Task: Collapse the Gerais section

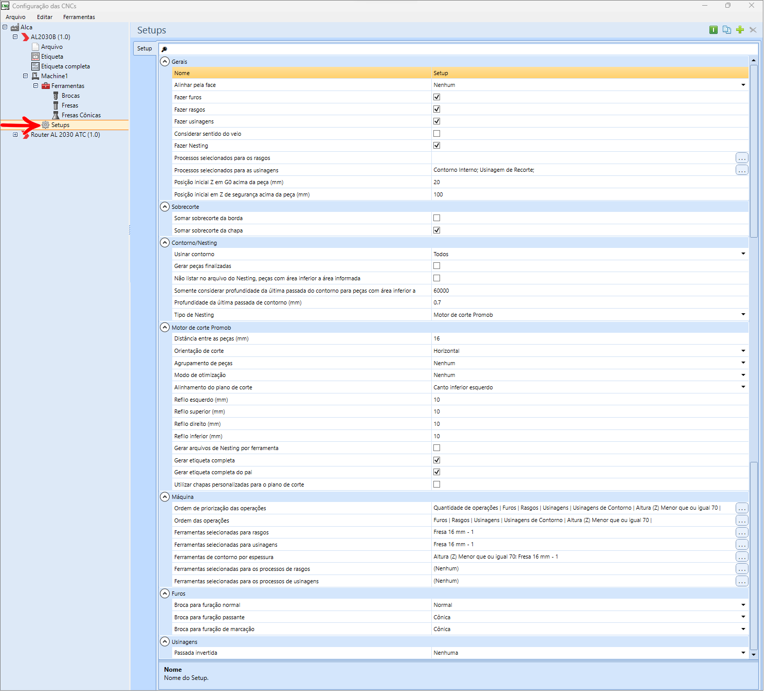Action: (x=165, y=62)
